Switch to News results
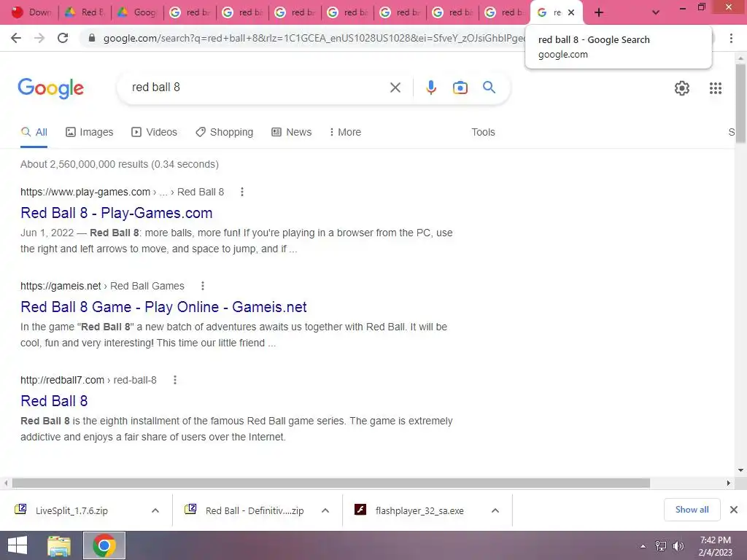Image resolution: width=747 pixels, height=560 pixels. click(292, 132)
